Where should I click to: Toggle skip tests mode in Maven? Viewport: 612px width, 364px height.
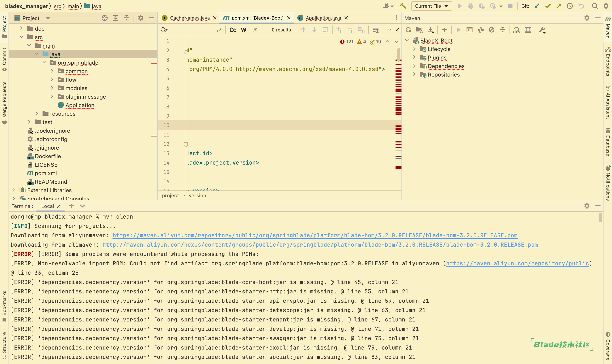click(492, 30)
